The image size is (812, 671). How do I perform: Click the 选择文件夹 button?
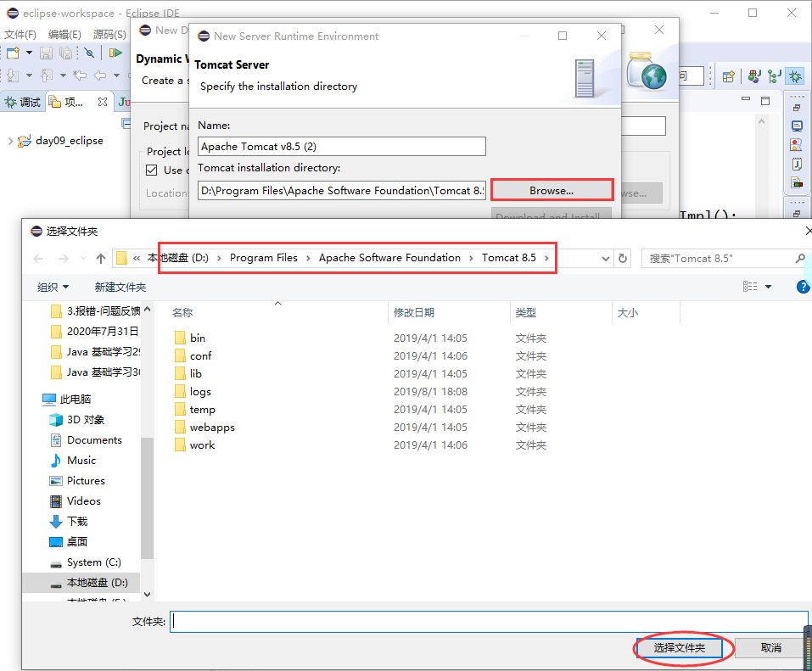(679, 648)
